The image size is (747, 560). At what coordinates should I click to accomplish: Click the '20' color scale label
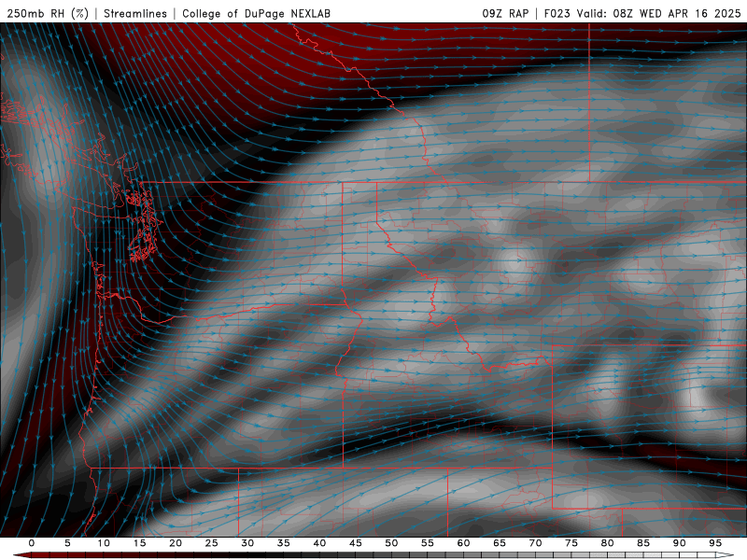point(176,543)
